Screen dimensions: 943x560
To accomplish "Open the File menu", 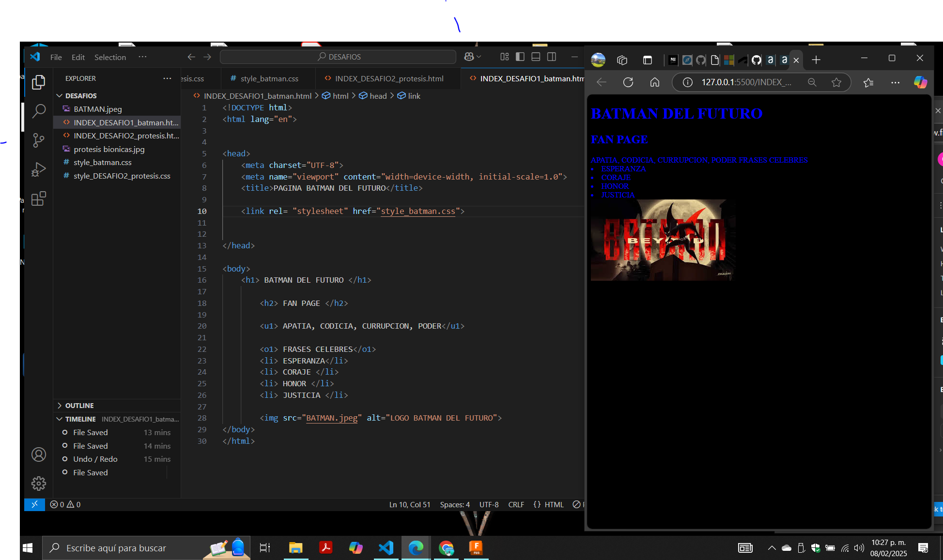I will [x=56, y=57].
